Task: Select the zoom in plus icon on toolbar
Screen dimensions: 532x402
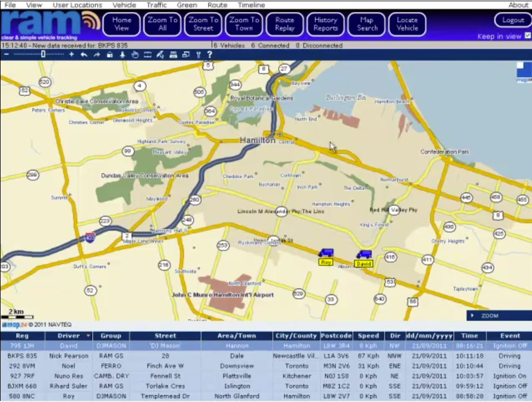Action: [x=72, y=54]
